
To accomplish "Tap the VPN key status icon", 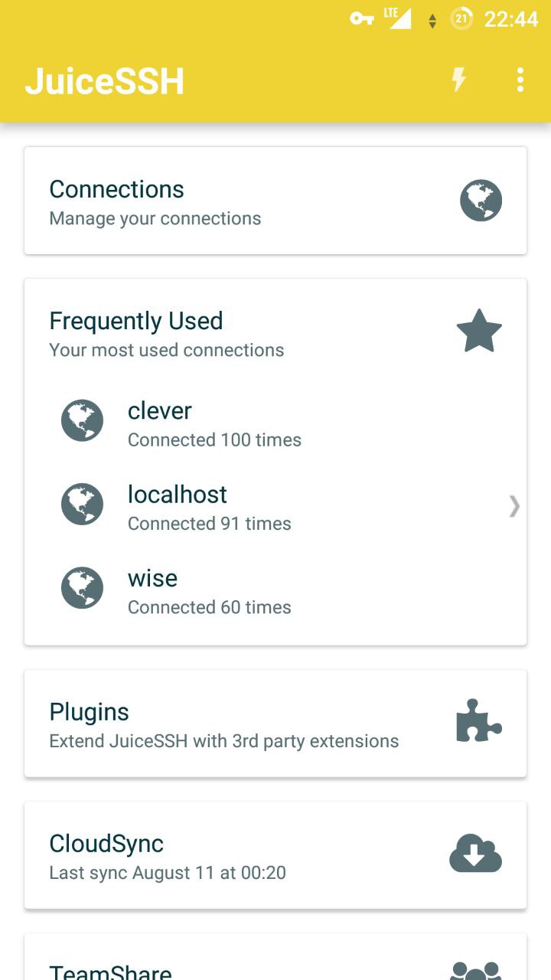I will click(362, 18).
